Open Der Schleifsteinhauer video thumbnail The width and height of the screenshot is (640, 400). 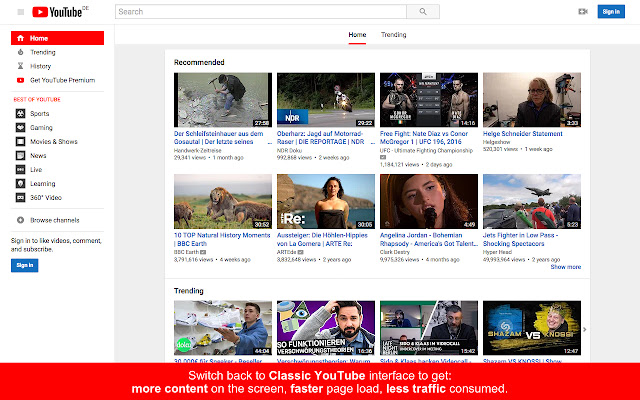[x=223, y=100]
